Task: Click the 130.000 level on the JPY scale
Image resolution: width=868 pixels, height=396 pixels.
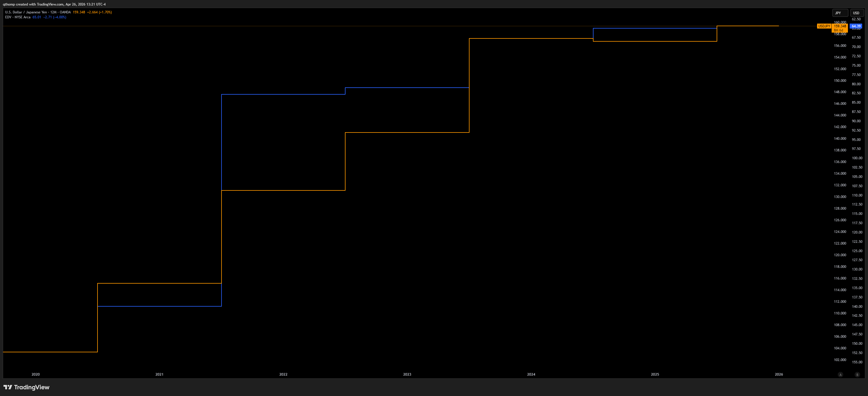Action: pyautogui.click(x=840, y=197)
